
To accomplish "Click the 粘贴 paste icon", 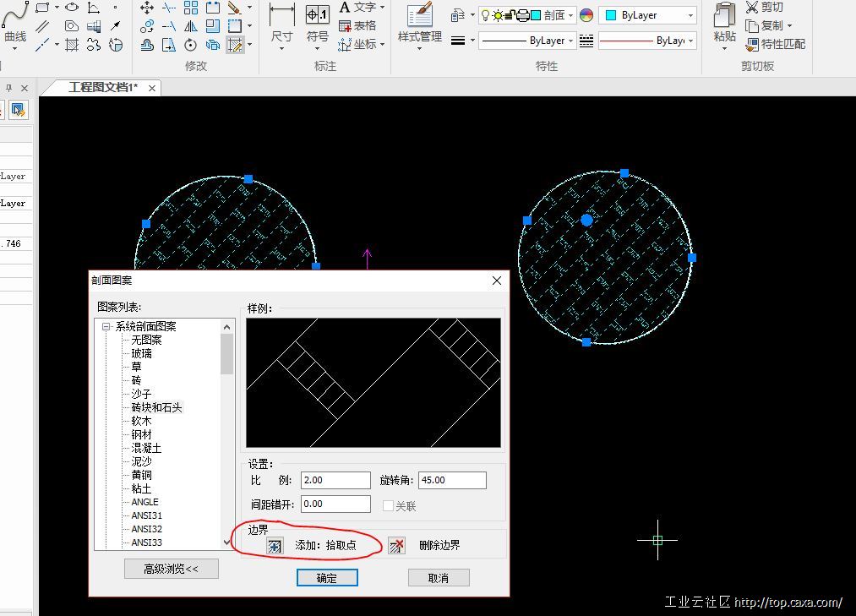I will click(724, 24).
